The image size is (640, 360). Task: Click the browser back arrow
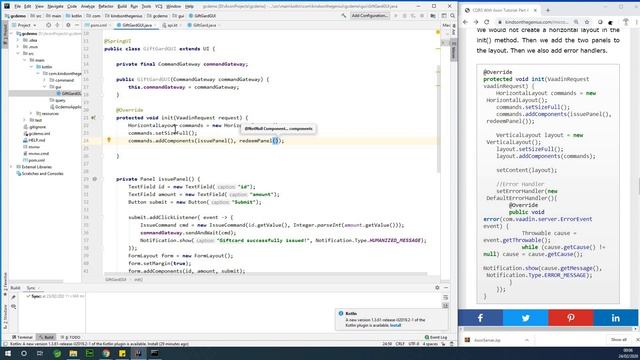[x=465, y=22]
